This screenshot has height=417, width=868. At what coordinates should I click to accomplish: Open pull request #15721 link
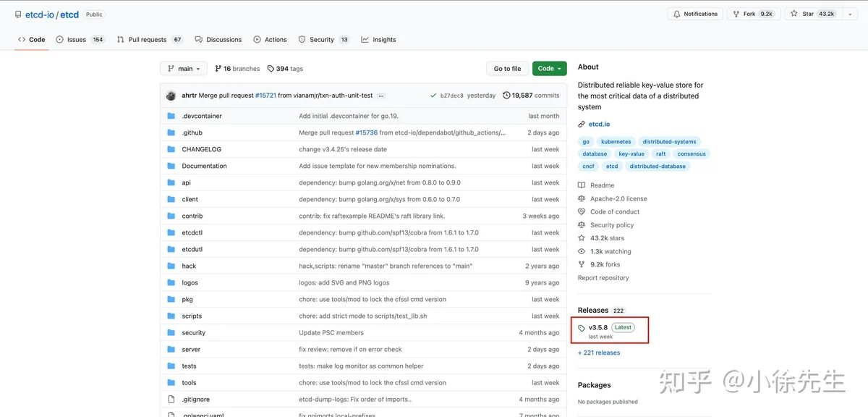point(265,96)
